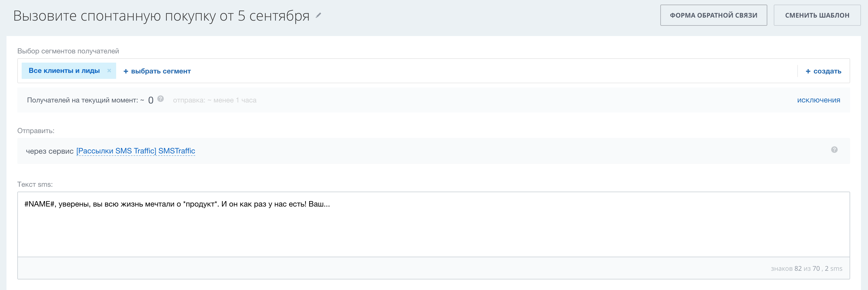Click the pencil icon to edit campaign title
This screenshot has width=868, height=290.
click(318, 15)
